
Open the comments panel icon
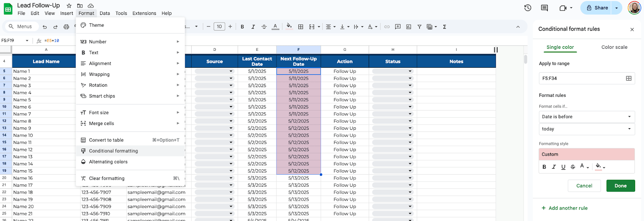(x=545, y=8)
